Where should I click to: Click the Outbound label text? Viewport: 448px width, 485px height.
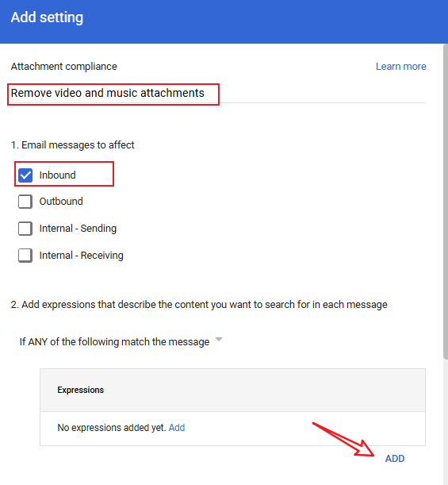[x=61, y=202]
